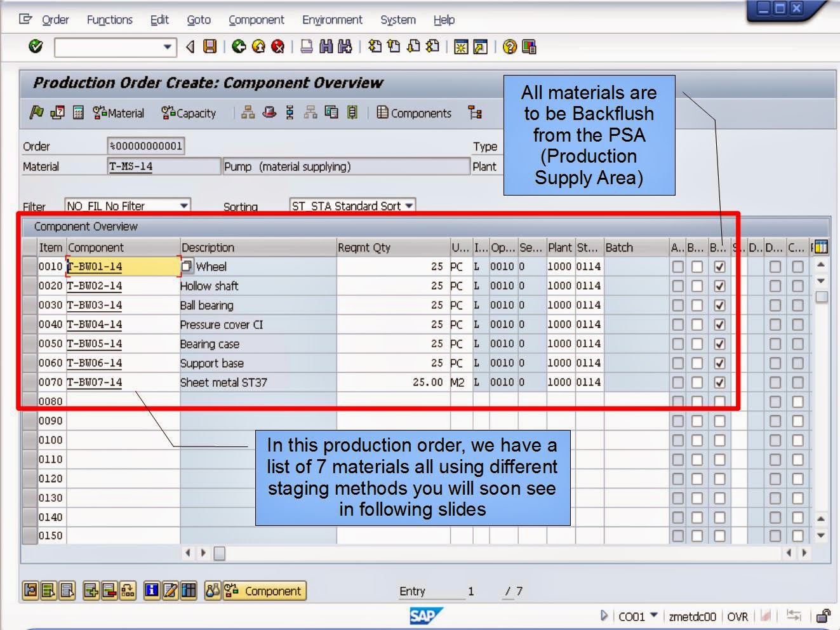
Task: Toggle backflush checkbox for Sheet metal ST37
Action: [x=720, y=382]
